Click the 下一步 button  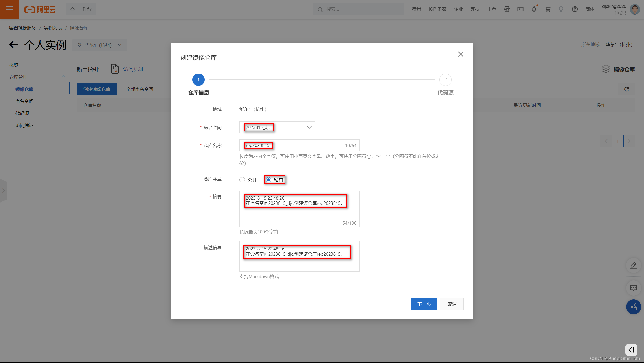tap(424, 304)
